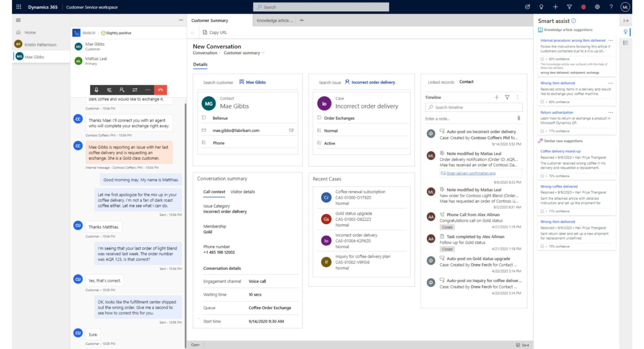Expand the Customer summary dropdown
The height and width of the screenshot is (349, 644).
(x=264, y=53)
